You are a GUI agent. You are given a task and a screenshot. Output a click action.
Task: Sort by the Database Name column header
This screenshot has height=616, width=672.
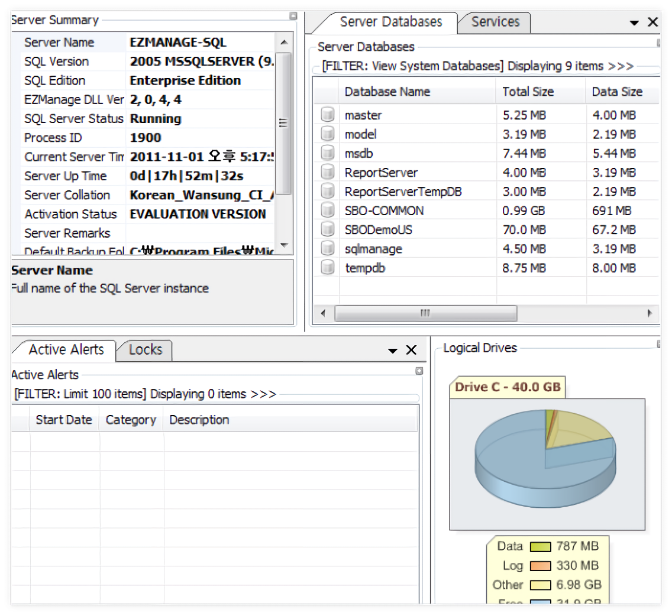coord(387,92)
